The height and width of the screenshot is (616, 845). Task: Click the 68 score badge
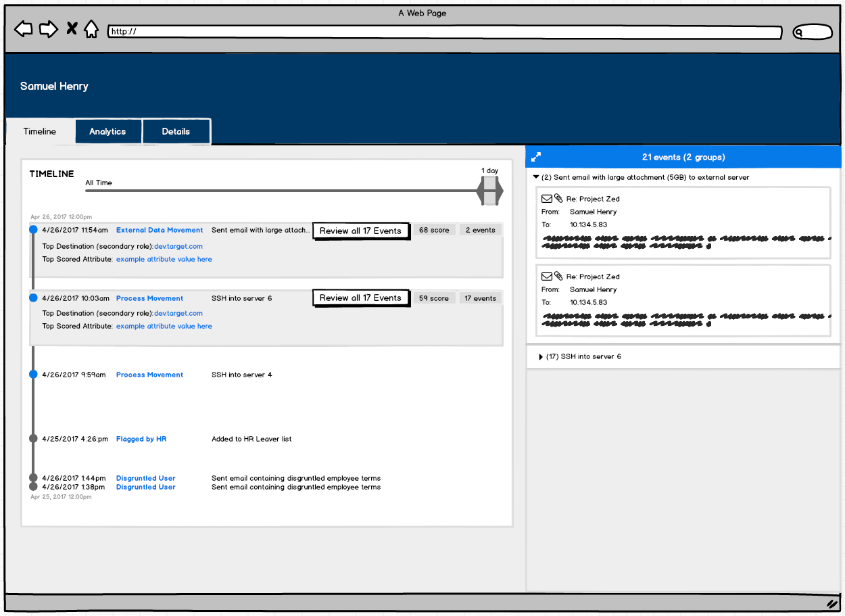[434, 230]
